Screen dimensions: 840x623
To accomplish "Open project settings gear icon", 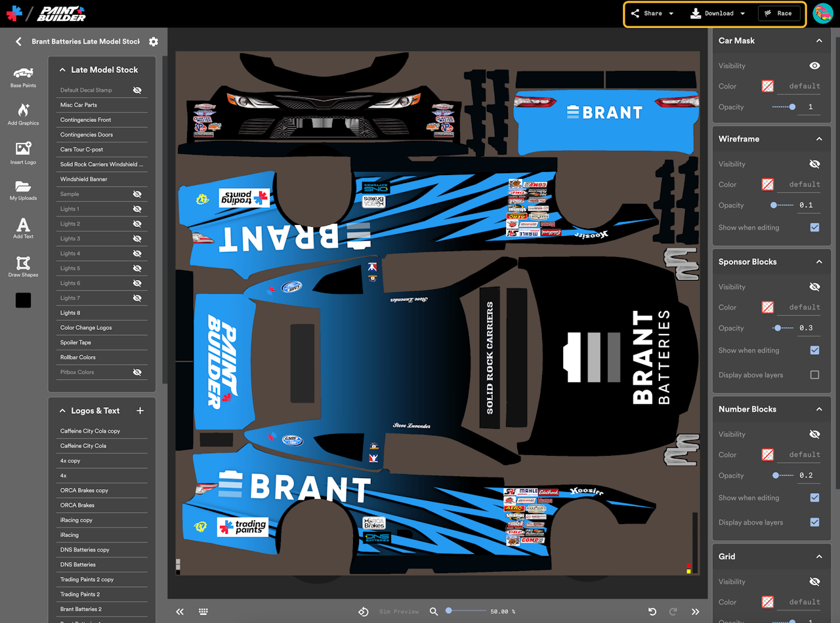I will pos(154,41).
